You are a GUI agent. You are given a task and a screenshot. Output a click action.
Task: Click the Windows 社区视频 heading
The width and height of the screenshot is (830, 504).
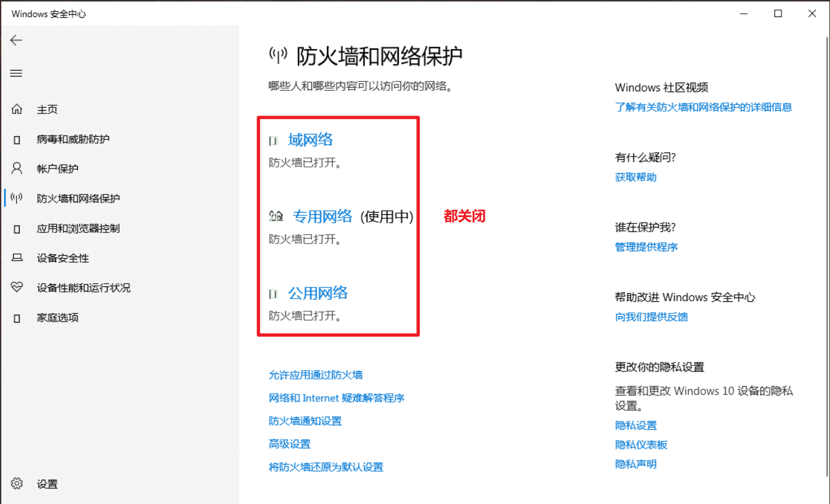[x=661, y=88]
